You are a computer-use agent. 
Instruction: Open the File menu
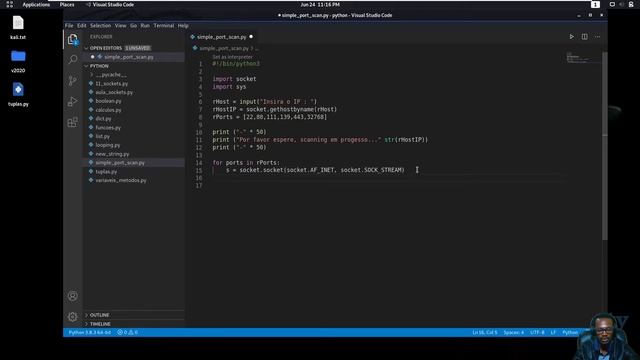tap(69, 25)
